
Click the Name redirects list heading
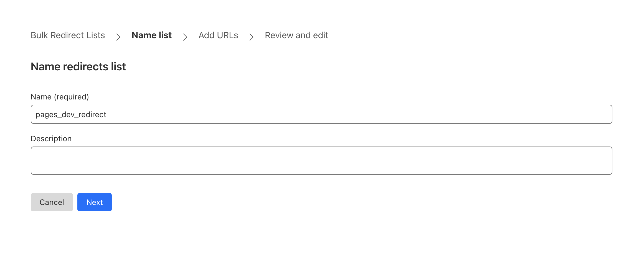coord(78,66)
